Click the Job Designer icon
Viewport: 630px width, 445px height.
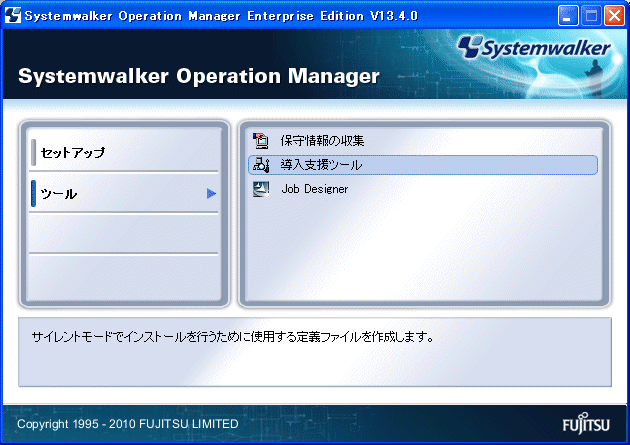pyautogui.click(x=261, y=189)
